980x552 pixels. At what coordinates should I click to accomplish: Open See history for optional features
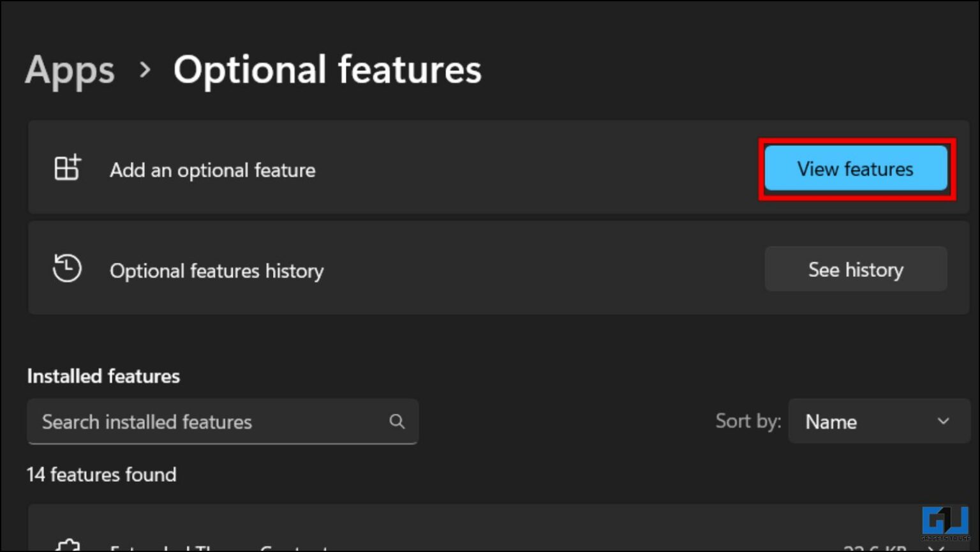point(856,269)
